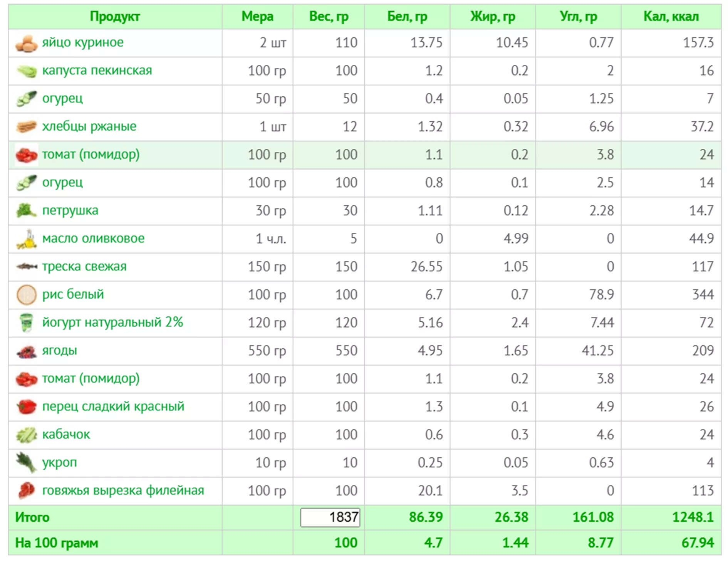Click the fresh cod fish icon
Image resolution: width=728 pixels, height=561 pixels.
26,267
